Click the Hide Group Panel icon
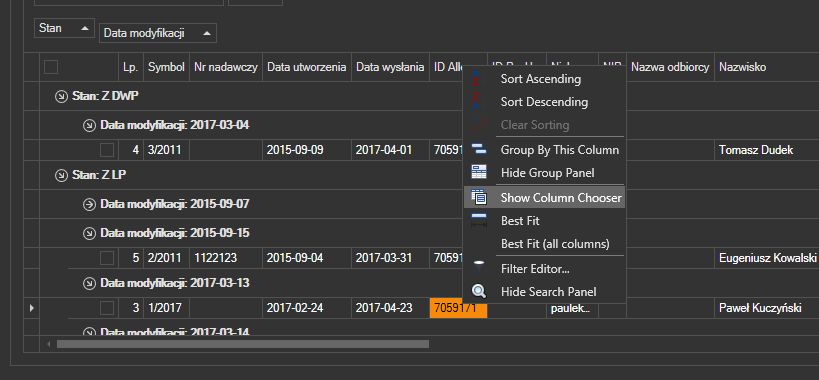 point(478,172)
